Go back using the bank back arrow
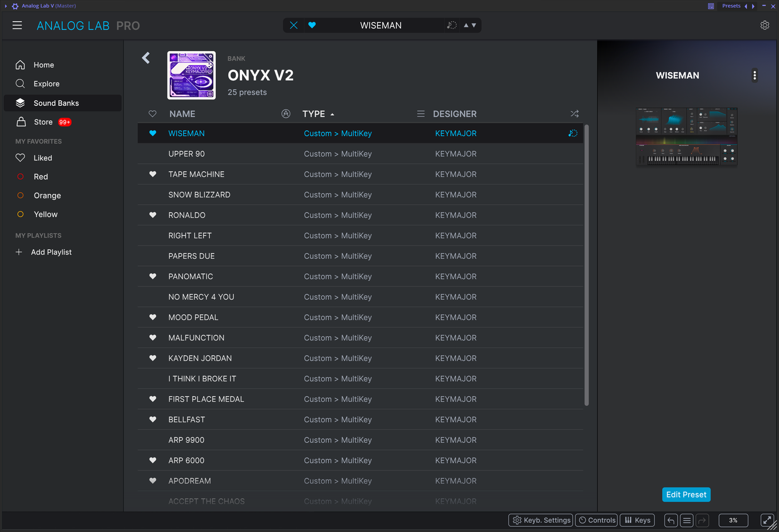The height and width of the screenshot is (532, 779). pyautogui.click(x=146, y=58)
